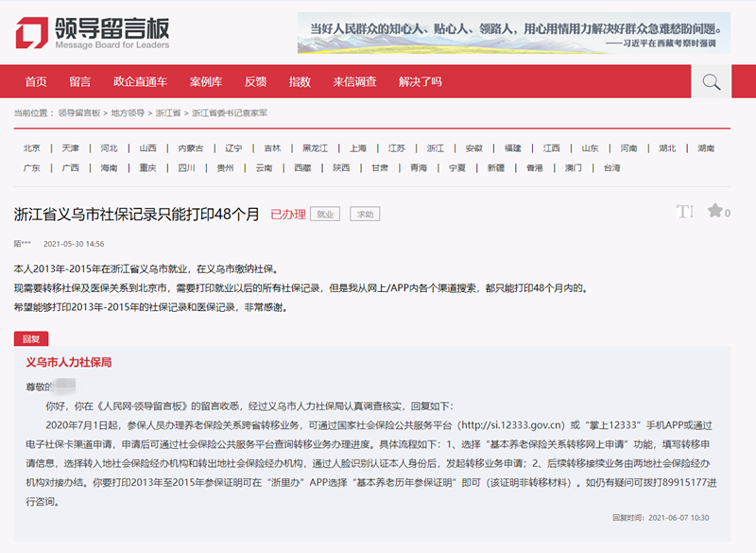The height and width of the screenshot is (553, 756).
Task: Select 内蒙古 in the province list
Action: point(191,148)
